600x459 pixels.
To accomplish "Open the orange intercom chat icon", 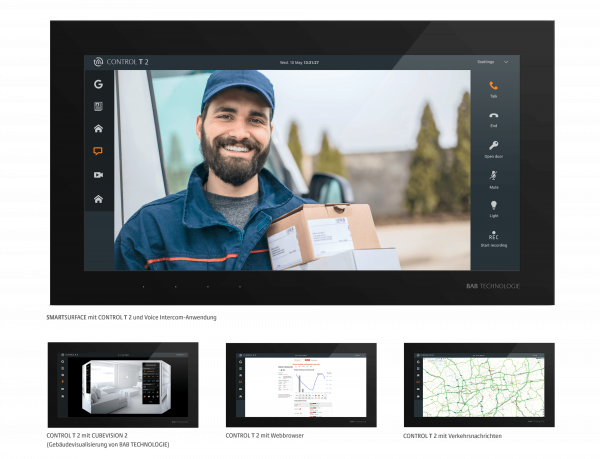I will (x=98, y=152).
